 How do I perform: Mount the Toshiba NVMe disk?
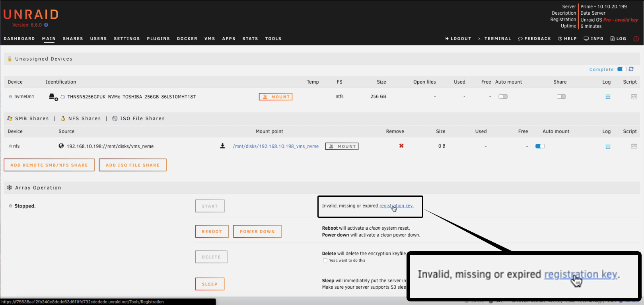(x=276, y=97)
